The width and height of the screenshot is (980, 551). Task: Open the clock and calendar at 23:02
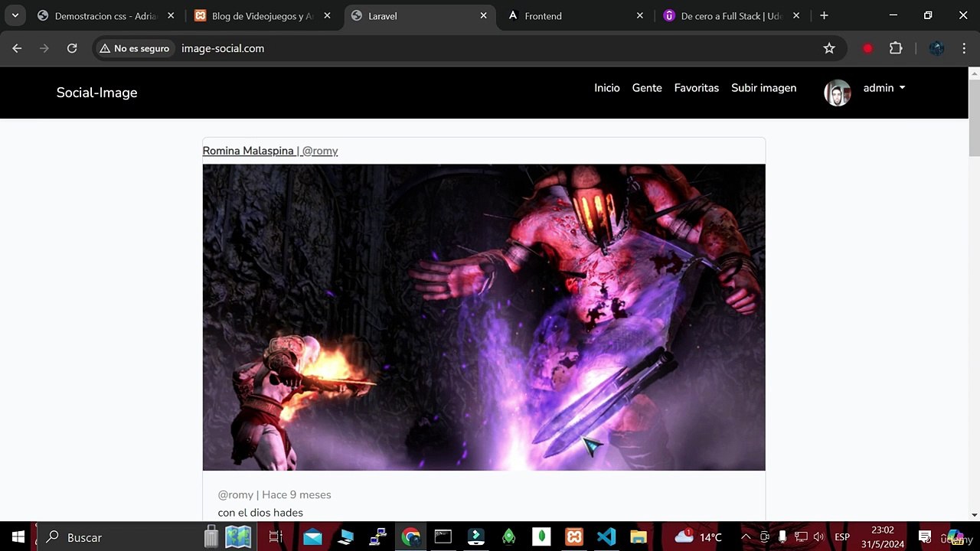pos(883,537)
